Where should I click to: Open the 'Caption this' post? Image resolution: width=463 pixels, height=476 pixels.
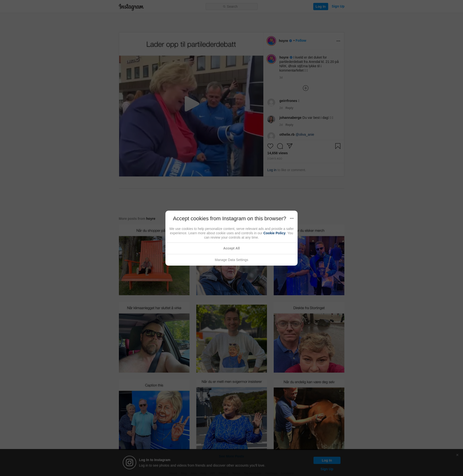click(154, 415)
